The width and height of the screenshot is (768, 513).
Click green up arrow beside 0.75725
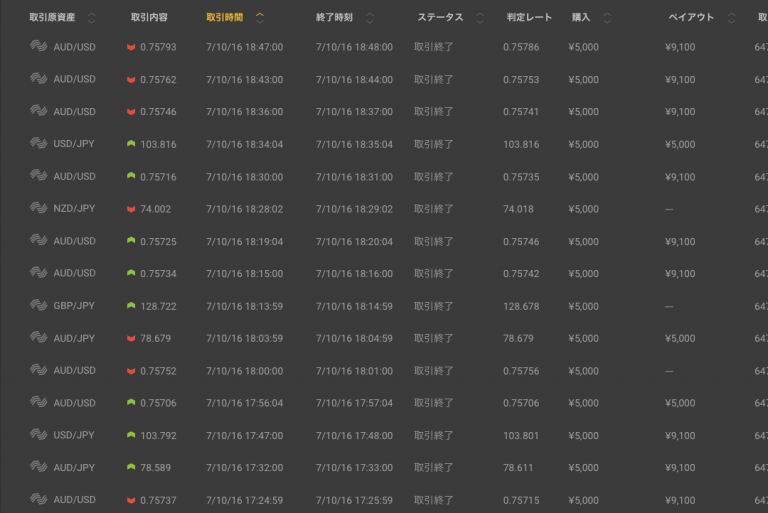tap(131, 241)
